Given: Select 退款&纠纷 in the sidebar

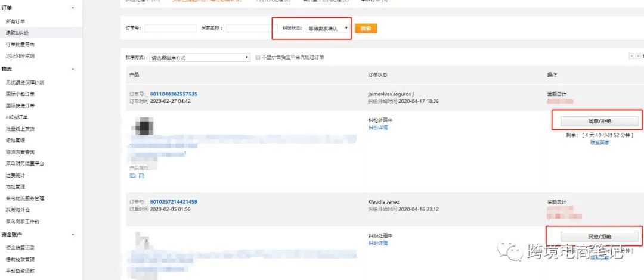Looking at the screenshot, I should pyautogui.click(x=17, y=33).
